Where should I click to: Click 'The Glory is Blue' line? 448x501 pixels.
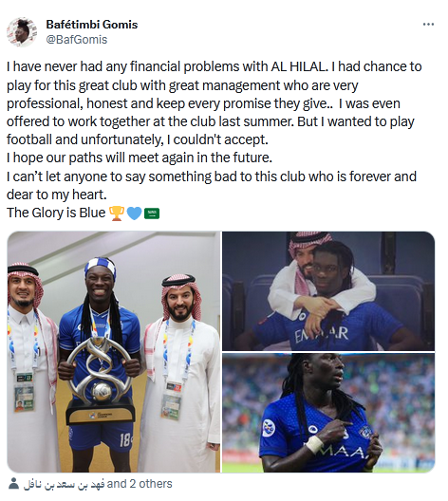(56, 213)
